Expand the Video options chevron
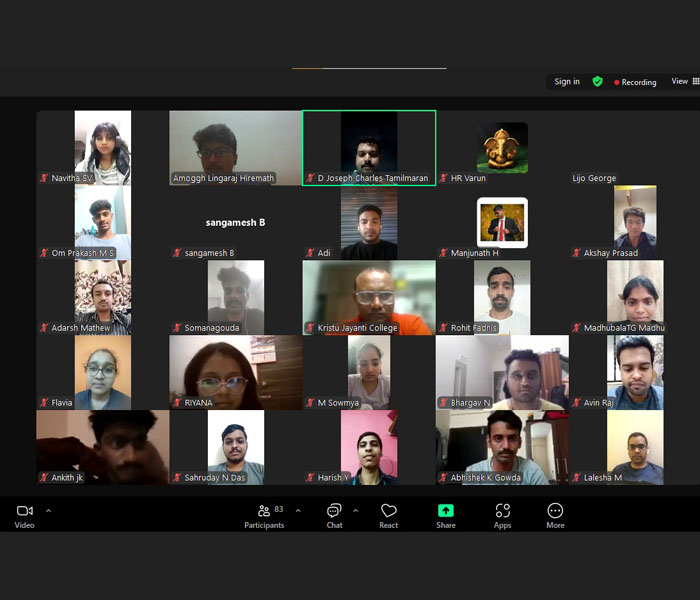The height and width of the screenshot is (600, 700). pyautogui.click(x=48, y=510)
